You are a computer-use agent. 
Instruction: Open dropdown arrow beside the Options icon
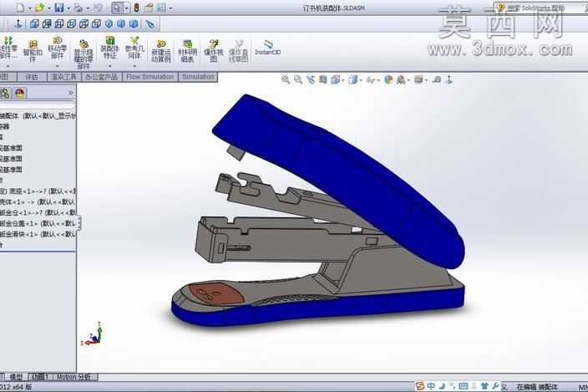(170, 8)
